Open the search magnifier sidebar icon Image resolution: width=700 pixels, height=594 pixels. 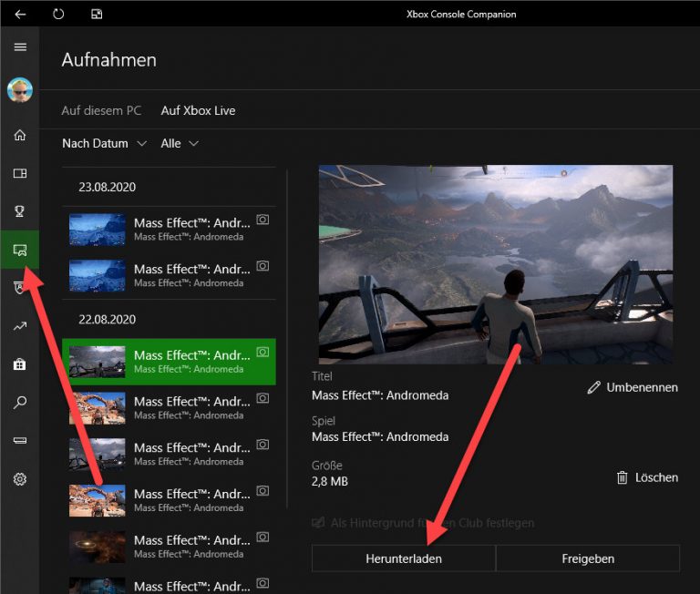click(x=20, y=403)
